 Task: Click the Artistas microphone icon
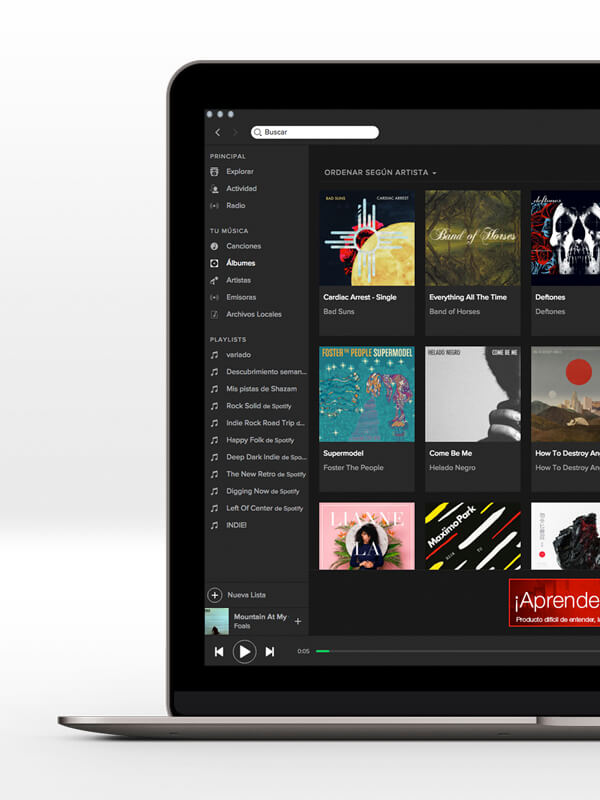214,280
